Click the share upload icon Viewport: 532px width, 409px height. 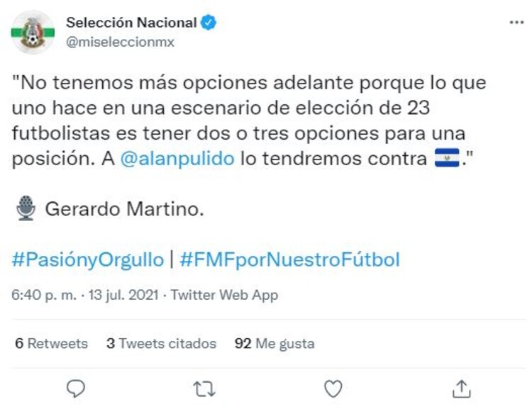tap(461, 388)
